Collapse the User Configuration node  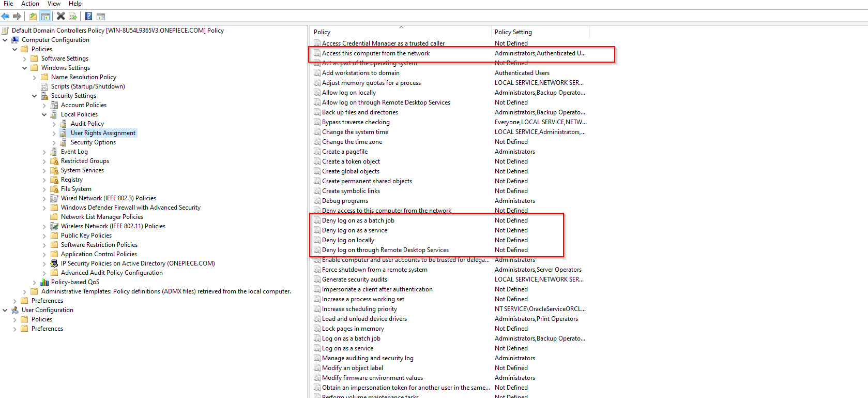coord(5,310)
